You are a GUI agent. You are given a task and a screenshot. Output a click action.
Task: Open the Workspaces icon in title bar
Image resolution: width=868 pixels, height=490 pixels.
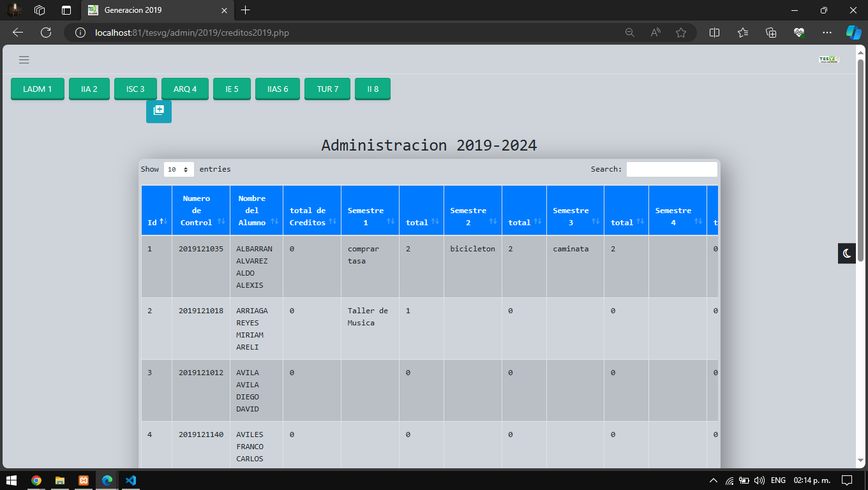coord(40,10)
